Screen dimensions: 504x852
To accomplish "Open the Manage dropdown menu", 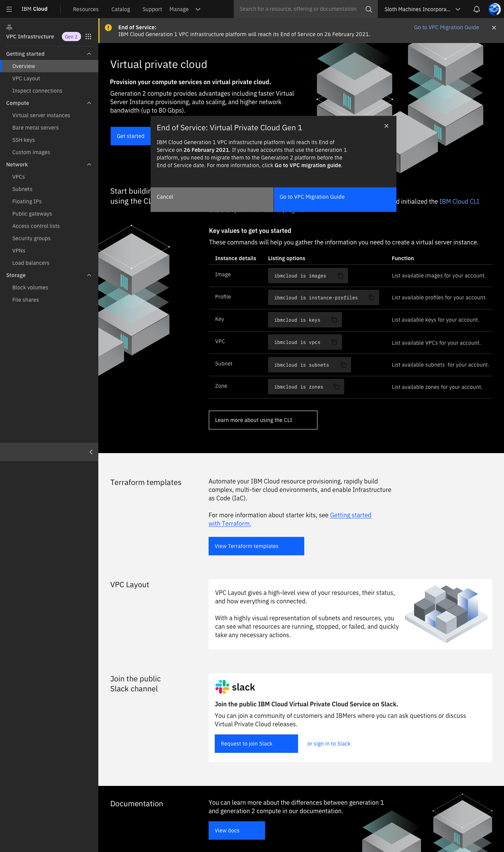I will coord(185,9).
